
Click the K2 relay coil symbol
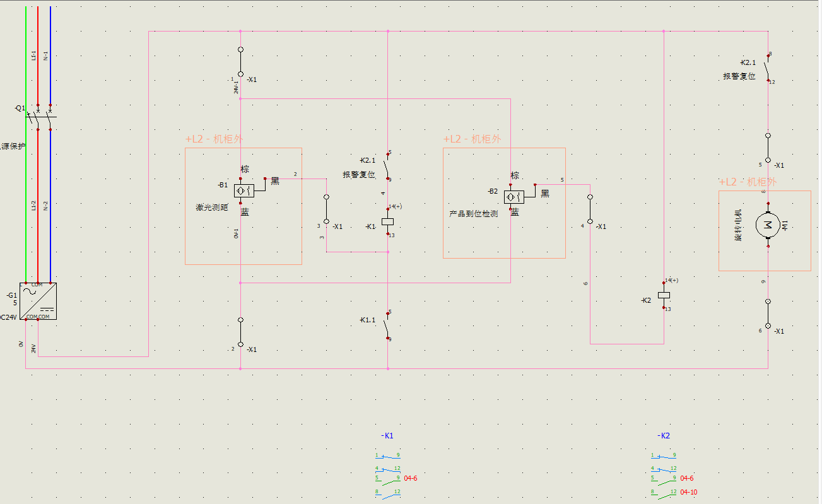click(x=664, y=295)
